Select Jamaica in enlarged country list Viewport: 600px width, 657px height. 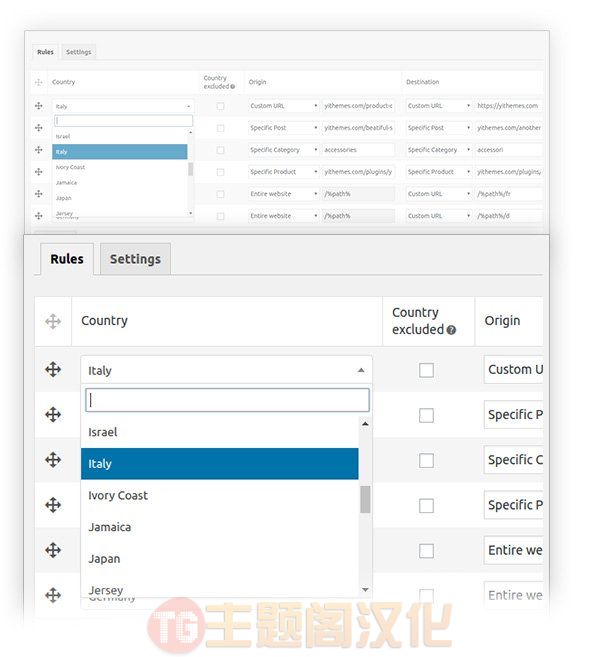point(220,527)
